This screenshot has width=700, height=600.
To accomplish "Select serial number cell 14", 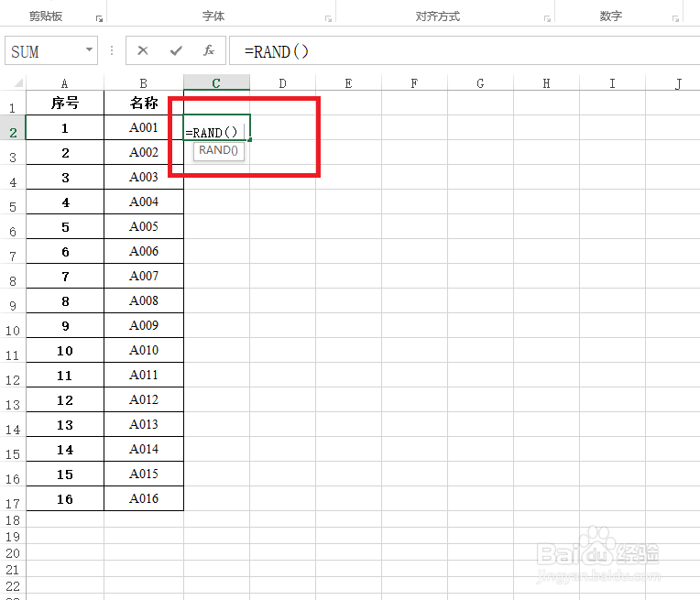I will pos(65,449).
